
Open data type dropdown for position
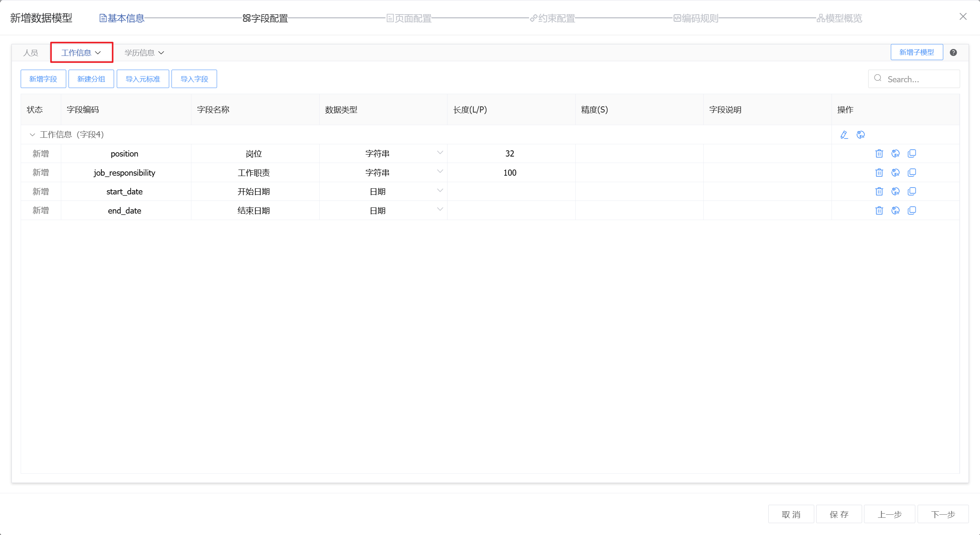(x=440, y=153)
